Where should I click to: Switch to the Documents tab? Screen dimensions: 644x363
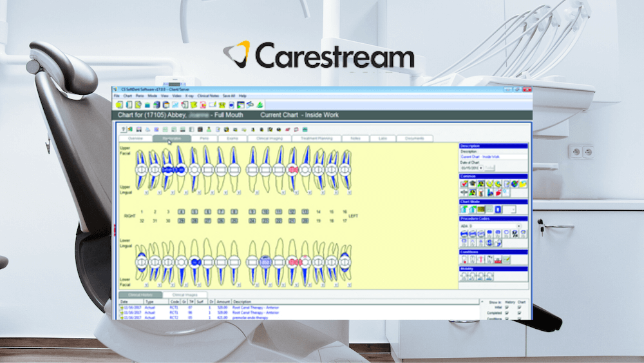point(414,139)
